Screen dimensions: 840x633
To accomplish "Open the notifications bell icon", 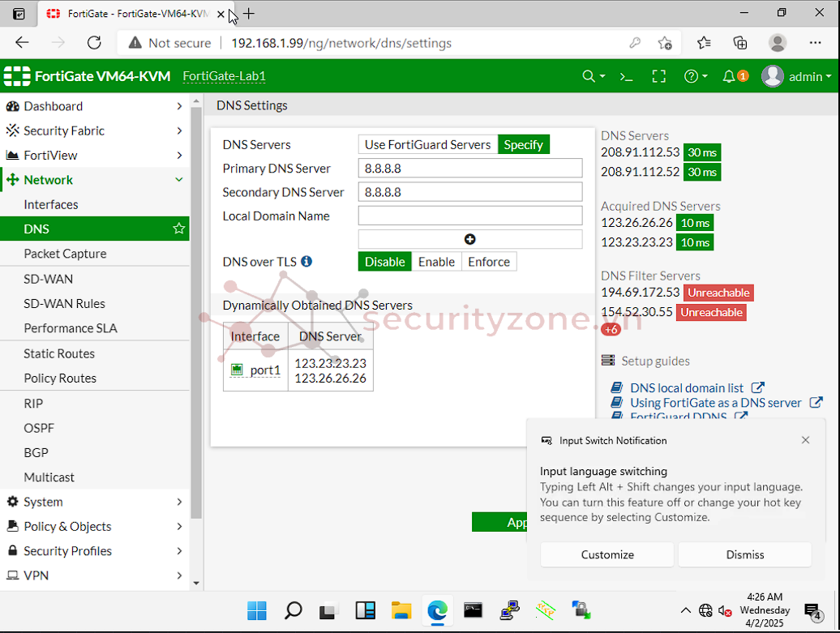I will click(x=729, y=76).
